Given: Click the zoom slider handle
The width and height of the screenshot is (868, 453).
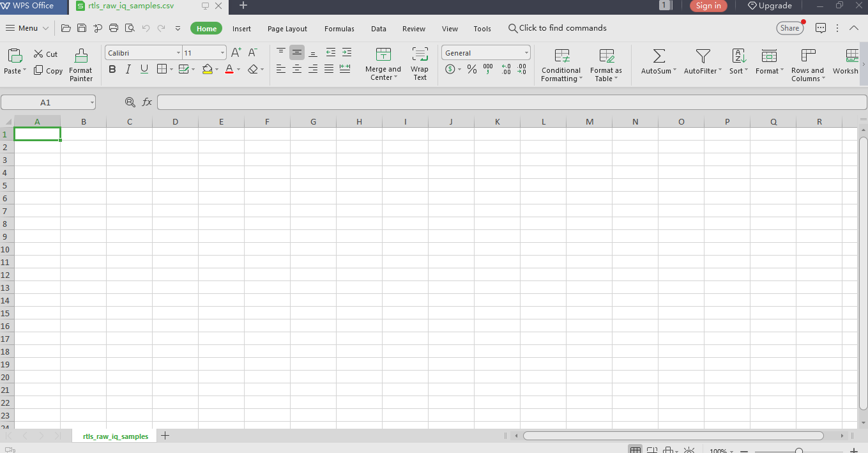Looking at the screenshot, I should pos(798,451).
